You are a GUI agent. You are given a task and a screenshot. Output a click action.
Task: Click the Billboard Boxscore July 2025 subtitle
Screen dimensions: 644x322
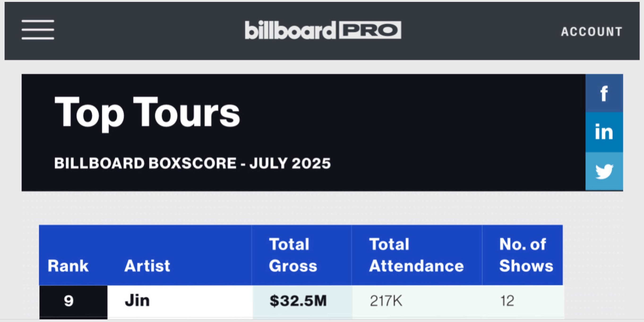click(192, 163)
